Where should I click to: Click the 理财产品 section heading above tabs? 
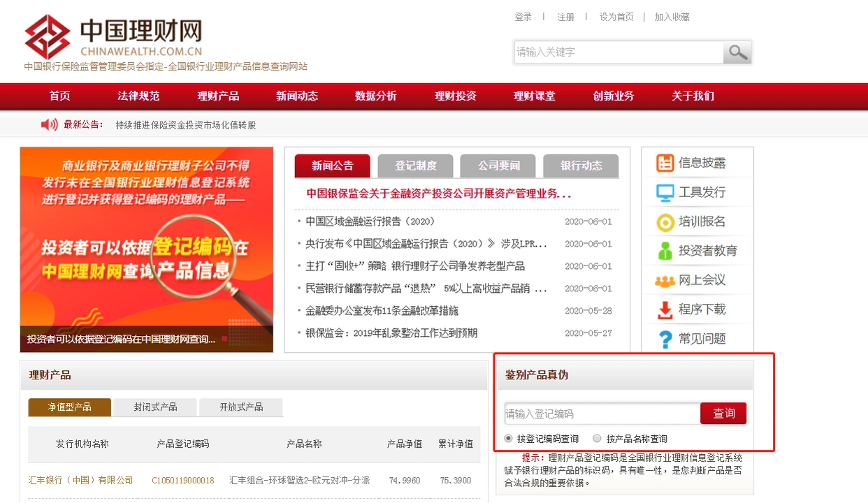tap(50, 375)
